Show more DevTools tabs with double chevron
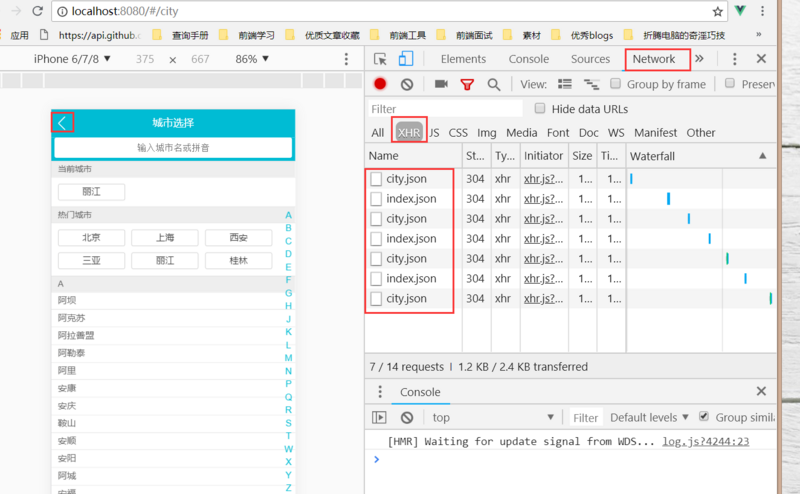The width and height of the screenshot is (800, 494). [x=699, y=59]
